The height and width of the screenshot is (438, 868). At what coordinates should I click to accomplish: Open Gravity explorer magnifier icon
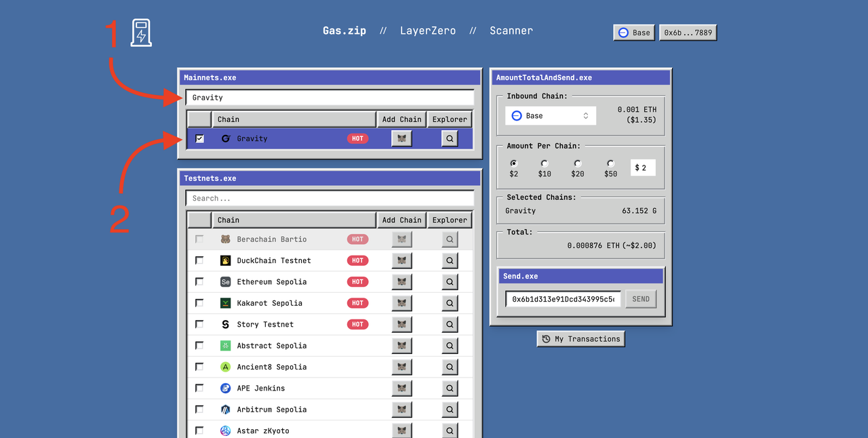point(450,138)
